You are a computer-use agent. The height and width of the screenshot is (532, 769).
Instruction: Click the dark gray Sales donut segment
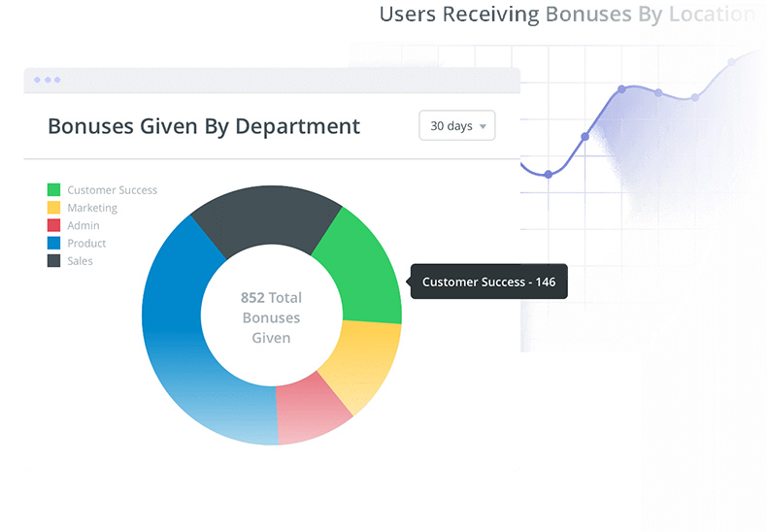tap(267, 216)
